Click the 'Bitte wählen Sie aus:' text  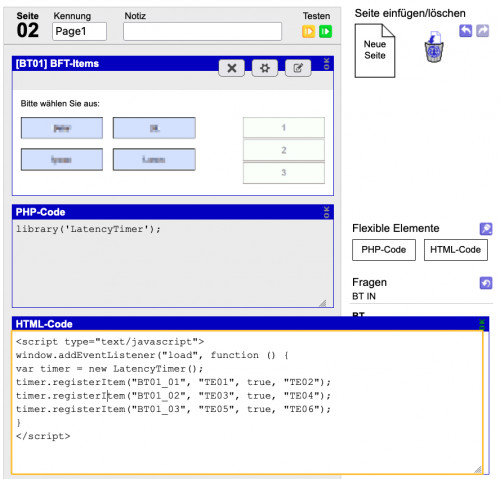60,104
